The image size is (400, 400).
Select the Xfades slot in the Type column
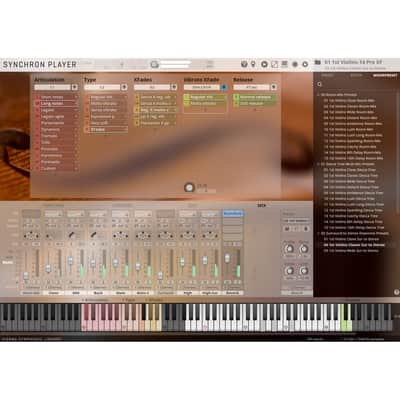[106, 129]
